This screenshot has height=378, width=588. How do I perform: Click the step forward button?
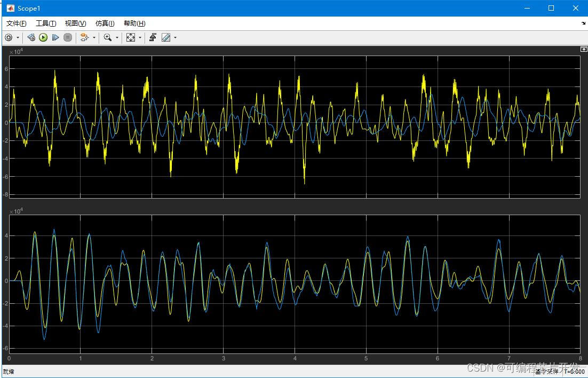pos(55,37)
